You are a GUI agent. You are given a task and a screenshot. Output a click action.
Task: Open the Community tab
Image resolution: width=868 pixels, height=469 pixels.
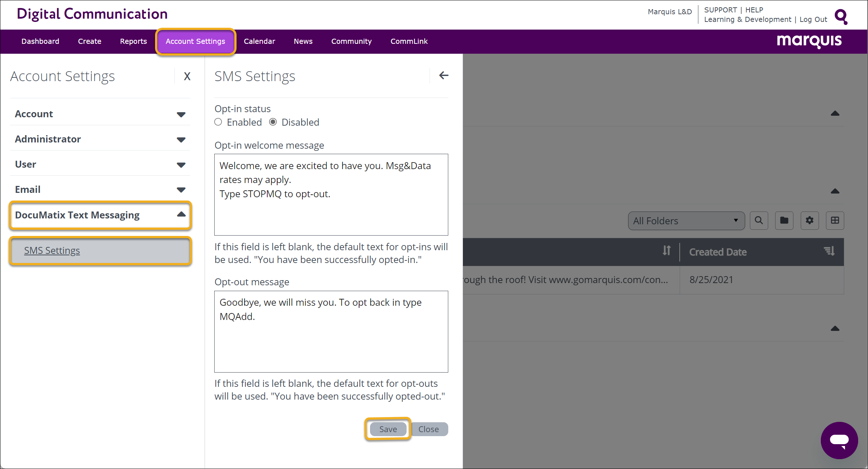(351, 41)
